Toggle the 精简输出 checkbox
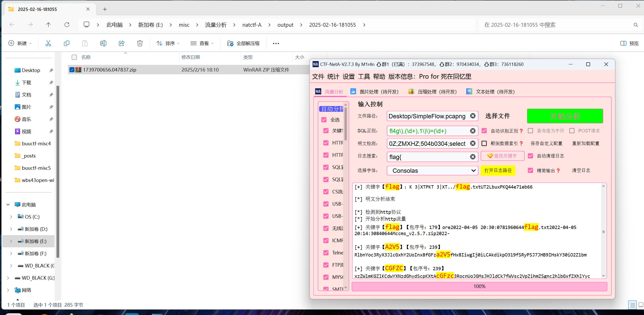644x315 pixels. 530,170
